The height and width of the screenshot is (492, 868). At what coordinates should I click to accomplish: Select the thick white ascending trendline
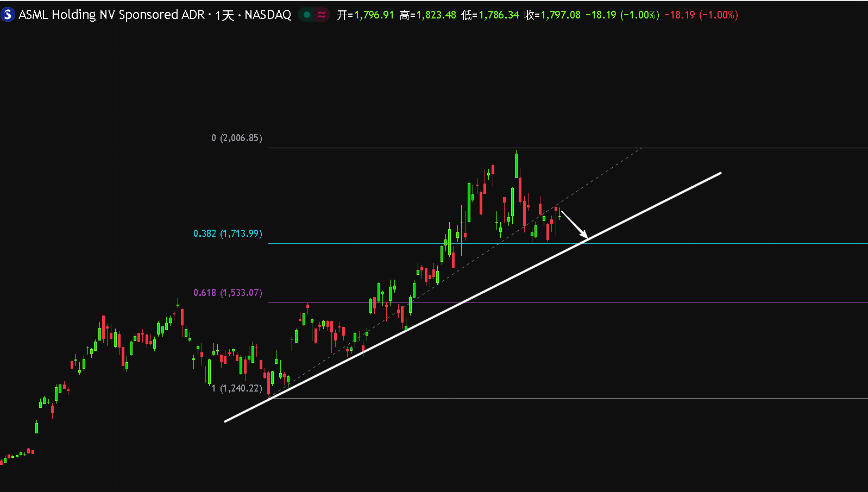pos(473,297)
